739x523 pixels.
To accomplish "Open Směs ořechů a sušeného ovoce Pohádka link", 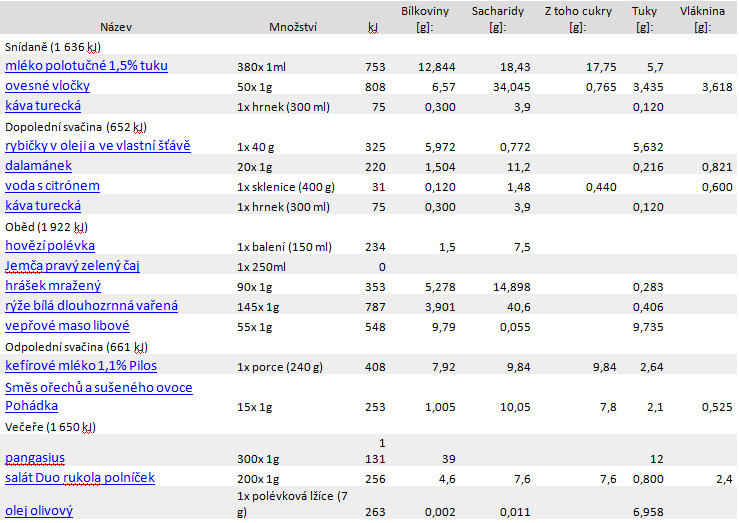I will 99,396.
